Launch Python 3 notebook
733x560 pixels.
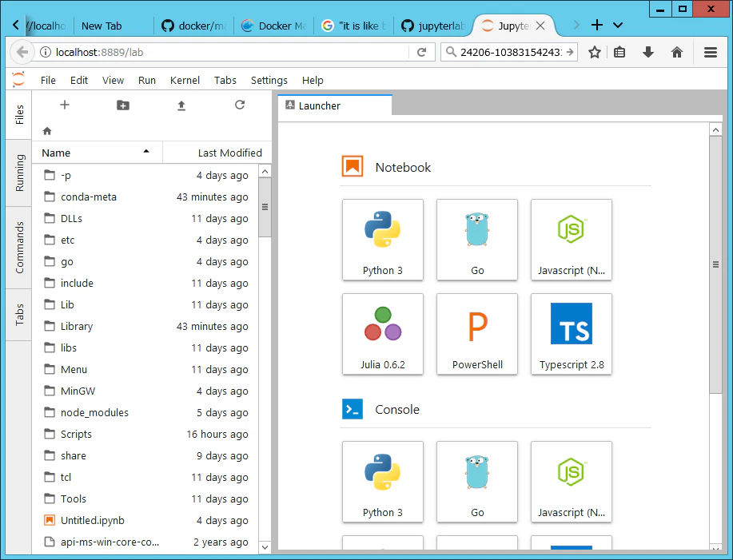point(383,240)
